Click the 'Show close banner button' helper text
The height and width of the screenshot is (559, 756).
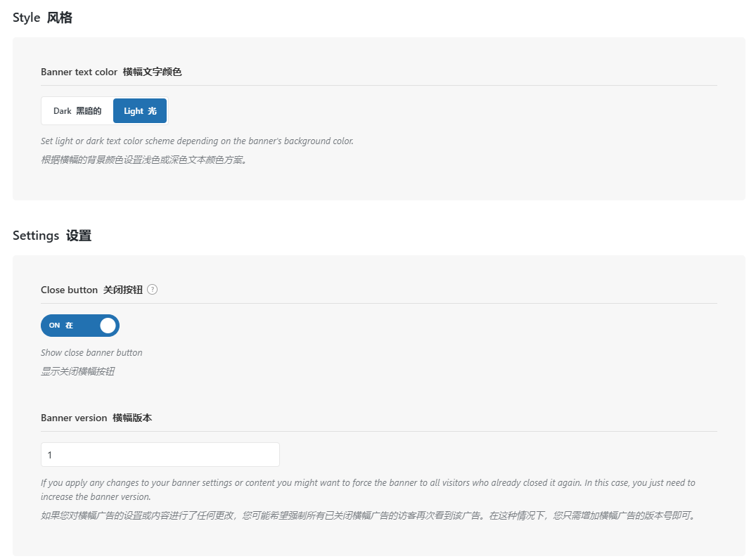click(x=91, y=353)
